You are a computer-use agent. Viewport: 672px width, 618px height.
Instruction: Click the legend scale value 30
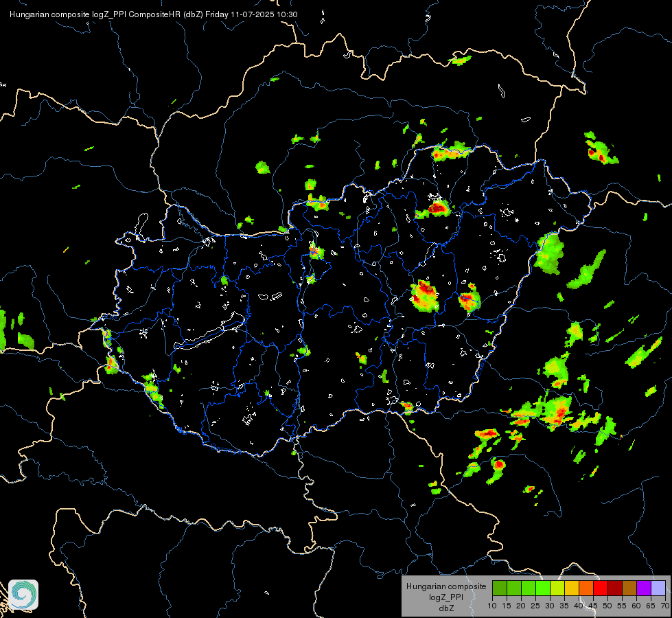550,606
